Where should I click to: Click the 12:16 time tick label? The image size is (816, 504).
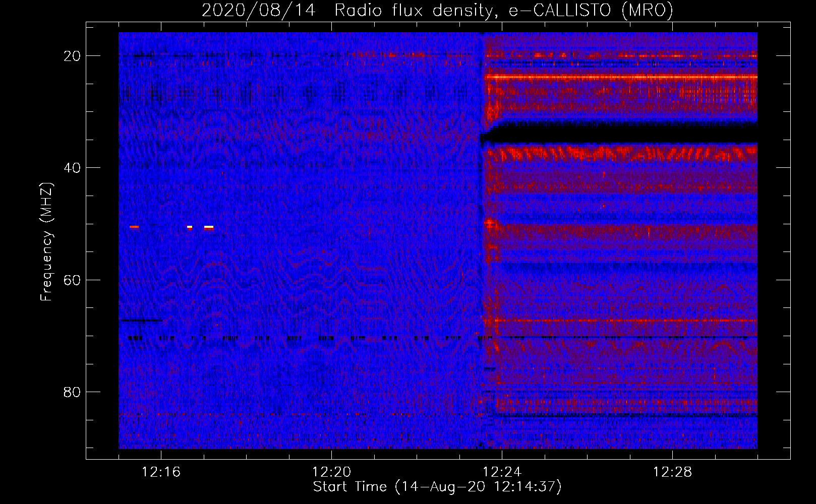pyautogui.click(x=161, y=472)
